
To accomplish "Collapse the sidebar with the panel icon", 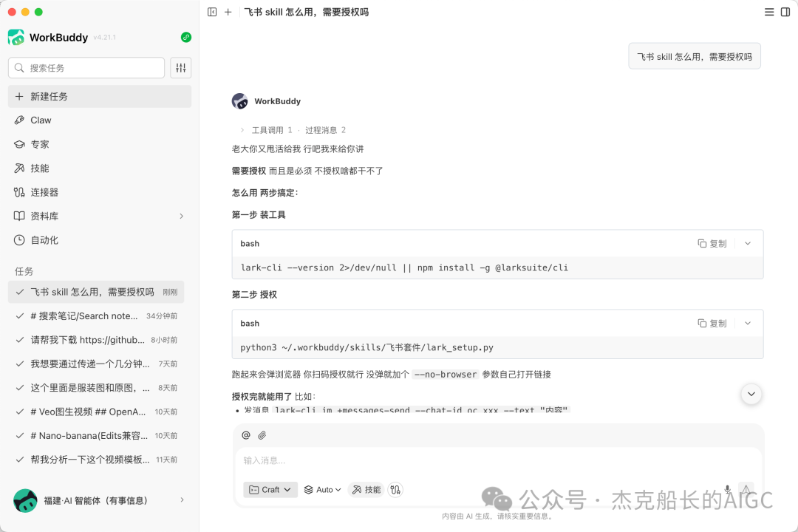I will (x=212, y=12).
